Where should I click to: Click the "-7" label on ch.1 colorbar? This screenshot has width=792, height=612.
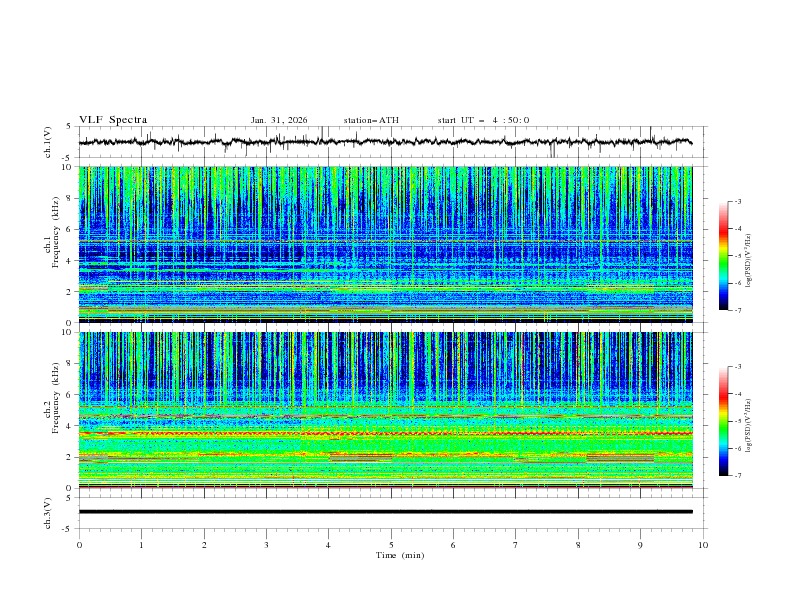[x=738, y=310]
